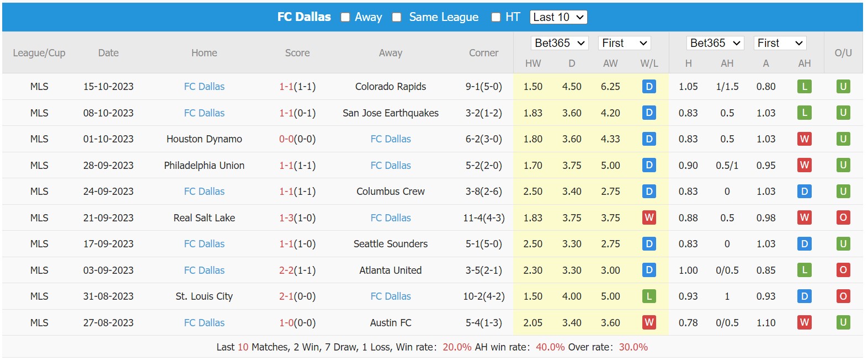Open the FC Dallas link in the Seattle Sounders row

pyautogui.click(x=204, y=243)
